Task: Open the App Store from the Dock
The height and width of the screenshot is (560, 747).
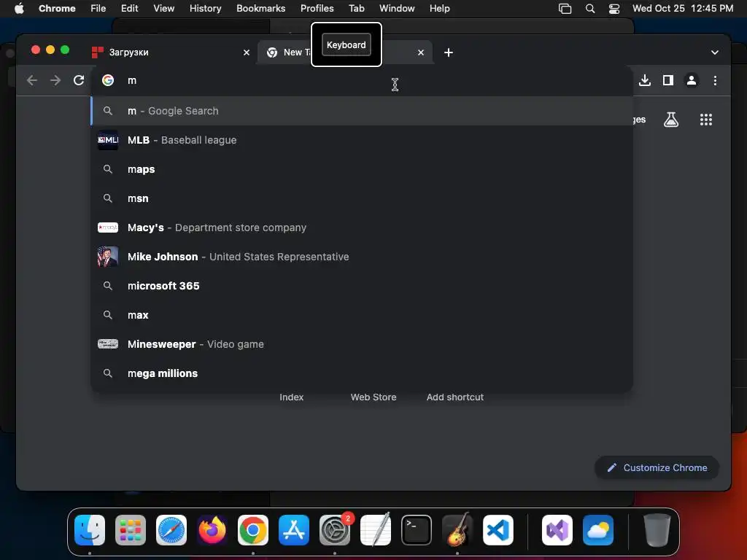Action: [x=294, y=530]
